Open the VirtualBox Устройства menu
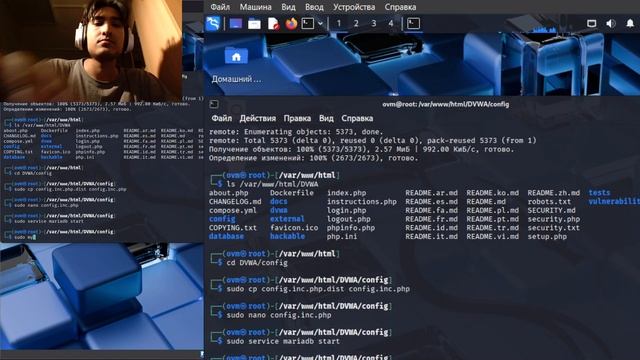Image resolution: width=640 pixels, height=360 pixels. pyautogui.click(x=354, y=7)
